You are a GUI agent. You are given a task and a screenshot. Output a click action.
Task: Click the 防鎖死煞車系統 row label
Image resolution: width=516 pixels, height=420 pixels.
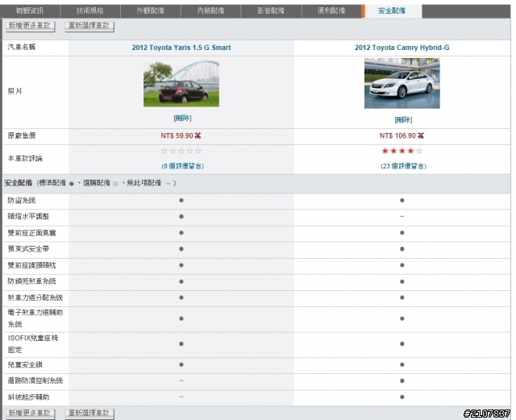coord(32,281)
